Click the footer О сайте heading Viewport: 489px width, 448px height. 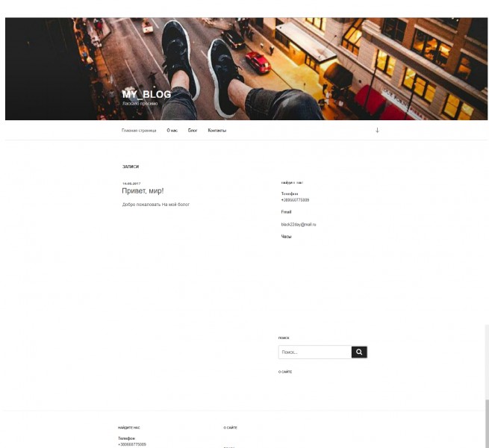230,427
